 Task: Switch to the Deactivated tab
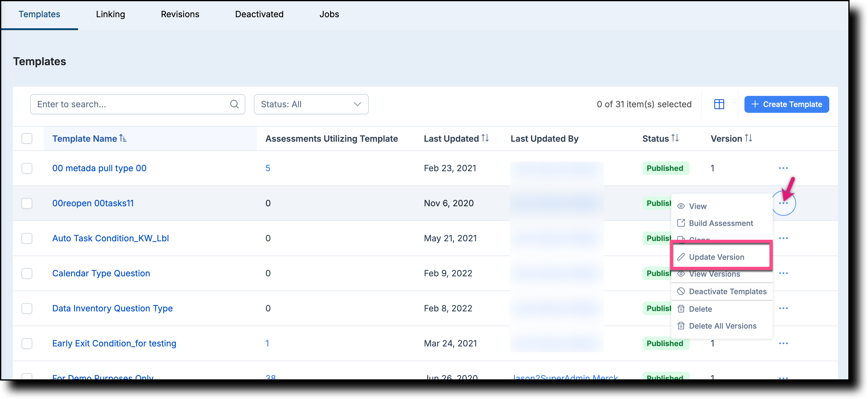click(x=259, y=14)
